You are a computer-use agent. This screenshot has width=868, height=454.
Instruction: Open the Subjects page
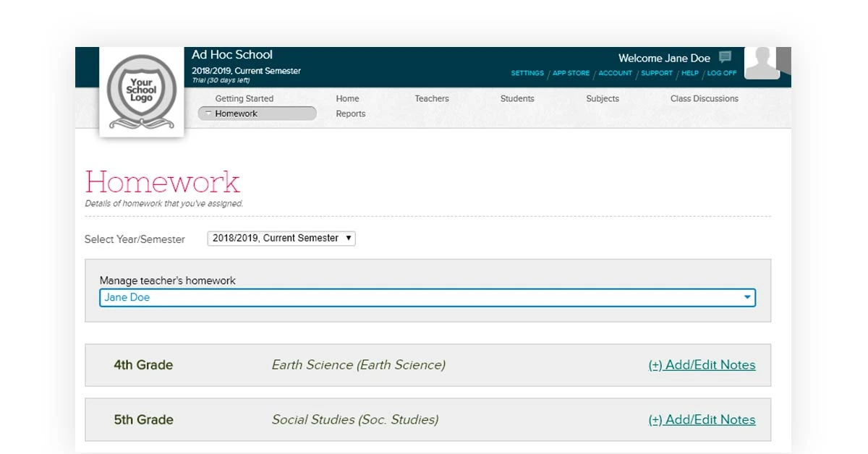point(603,98)
